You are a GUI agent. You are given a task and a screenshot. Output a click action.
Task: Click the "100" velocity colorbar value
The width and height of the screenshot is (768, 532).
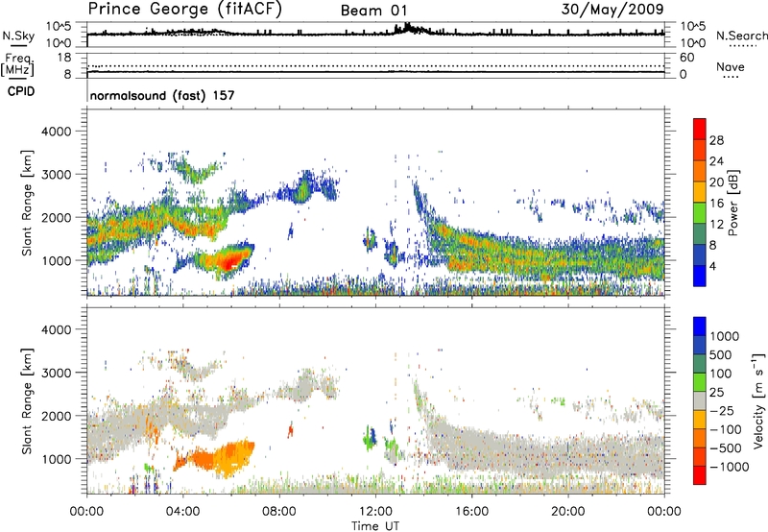[x=721, y=374]
